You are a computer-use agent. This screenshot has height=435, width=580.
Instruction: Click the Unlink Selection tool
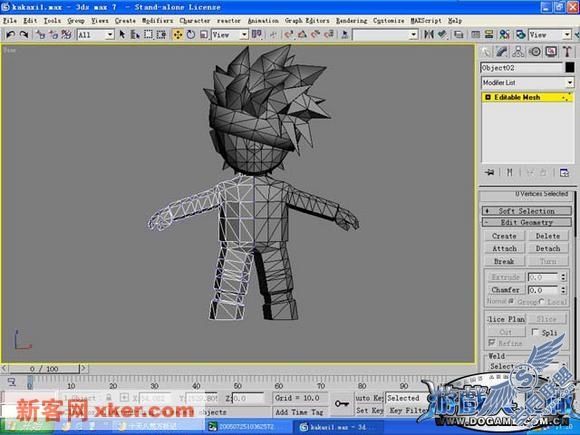(x=54, y=35)
